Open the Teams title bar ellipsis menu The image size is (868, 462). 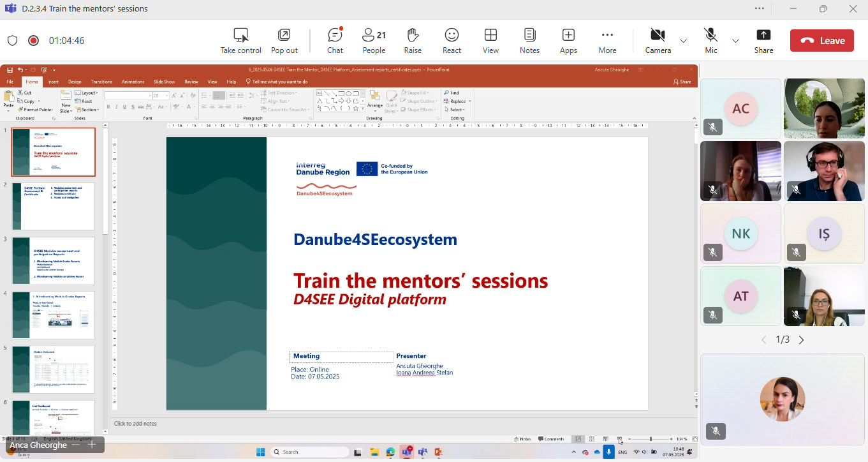coord(759,9)
